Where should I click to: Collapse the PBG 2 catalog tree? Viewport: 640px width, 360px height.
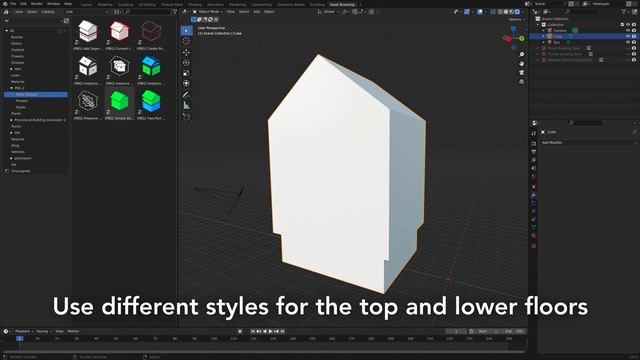[x=11, y=88]
